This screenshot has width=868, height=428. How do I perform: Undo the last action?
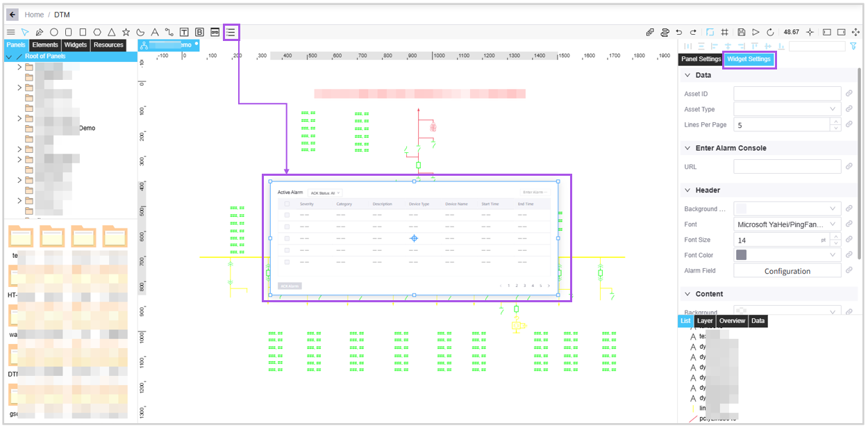678,32
